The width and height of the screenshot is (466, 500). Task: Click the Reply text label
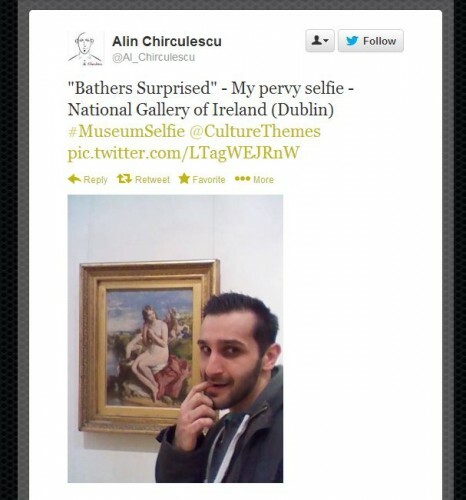tap(95, 180)
